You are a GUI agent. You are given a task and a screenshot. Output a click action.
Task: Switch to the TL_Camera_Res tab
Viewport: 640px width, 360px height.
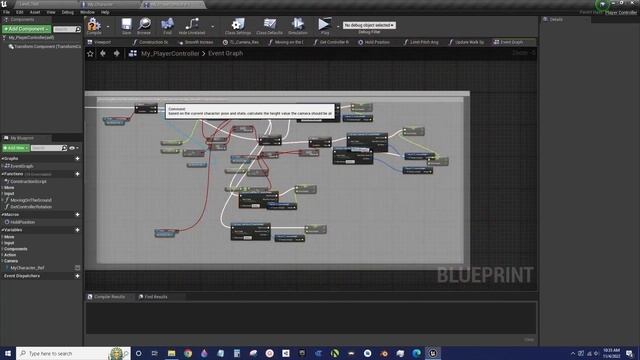point(241,42)
